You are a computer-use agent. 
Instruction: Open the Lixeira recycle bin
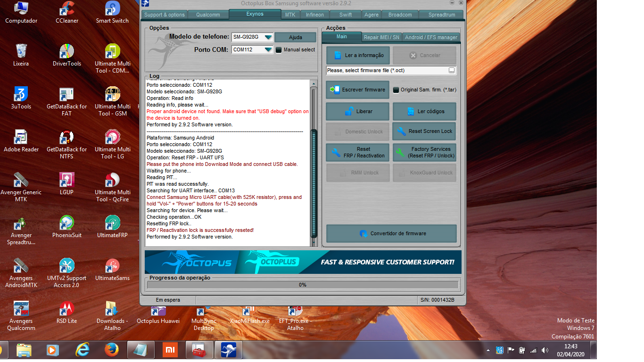click(x=21, y=55)
